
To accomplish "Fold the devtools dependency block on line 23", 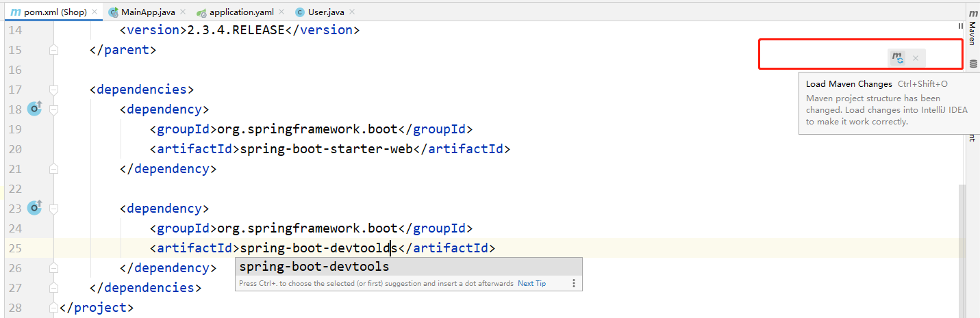I will [53, 208].
